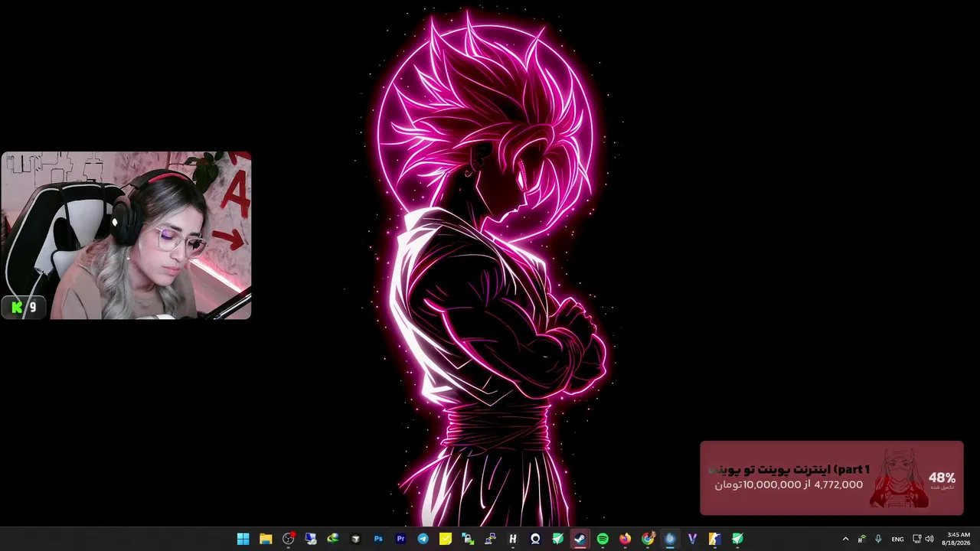
Task: Open the microphone tray icon
Action: [878, 539]
